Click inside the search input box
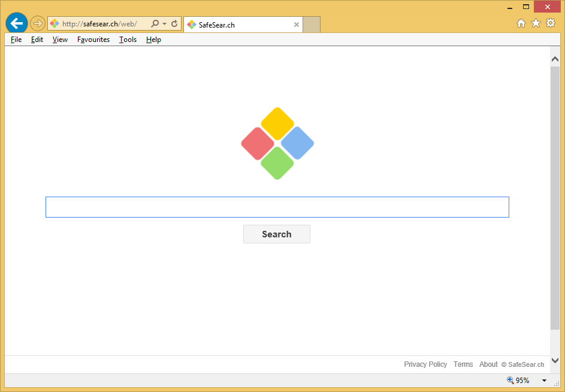This screenshot has height=392, width=565. click(277, 207)
